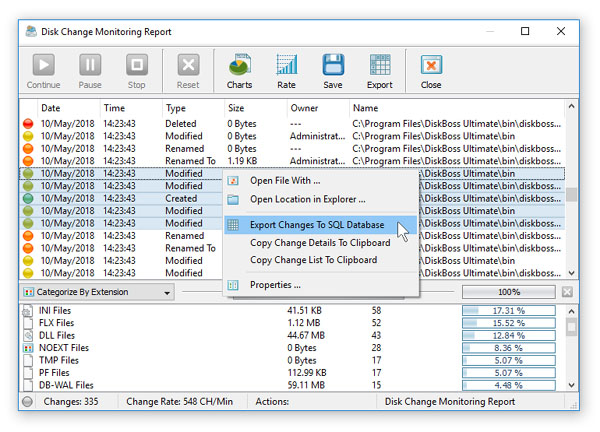Sort changes by the Time column header

[x=131, y=108]
